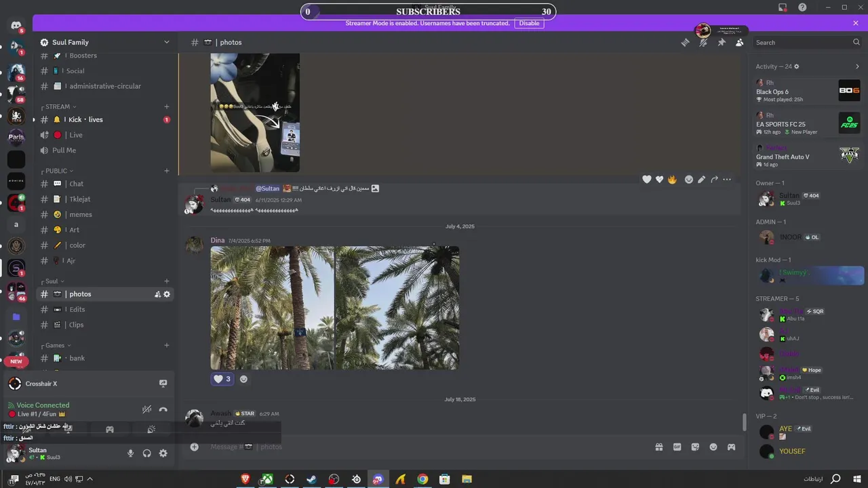Screen dimensions: 868x488
Task: View YOUSEF member profile
Action: click(x=808, y=451)
